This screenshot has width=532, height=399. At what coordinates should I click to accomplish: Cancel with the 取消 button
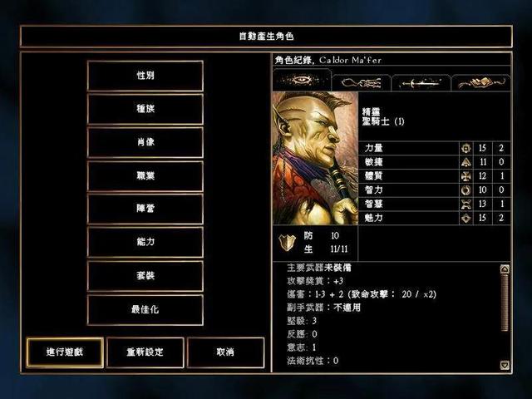[x=225, y=352]
